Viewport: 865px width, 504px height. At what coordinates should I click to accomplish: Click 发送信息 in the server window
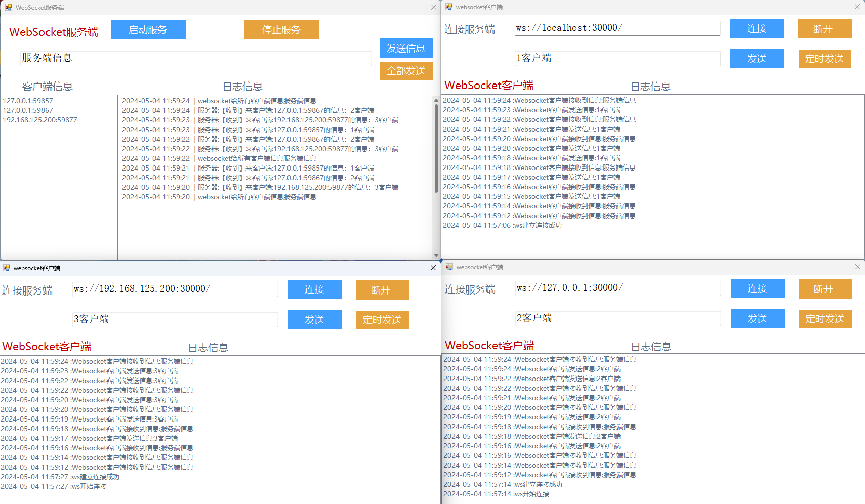tap(406, 48)
